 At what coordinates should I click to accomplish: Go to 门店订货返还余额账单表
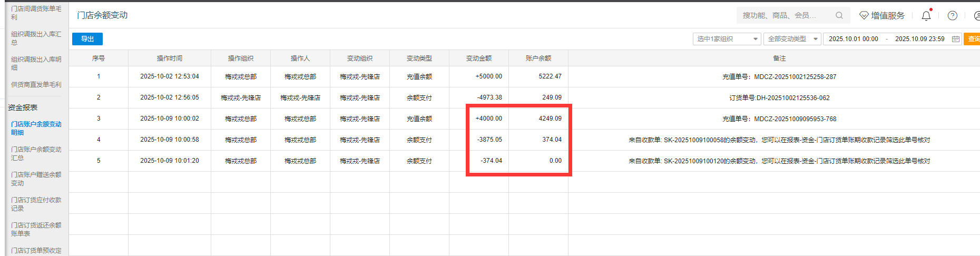click(36, 230)
